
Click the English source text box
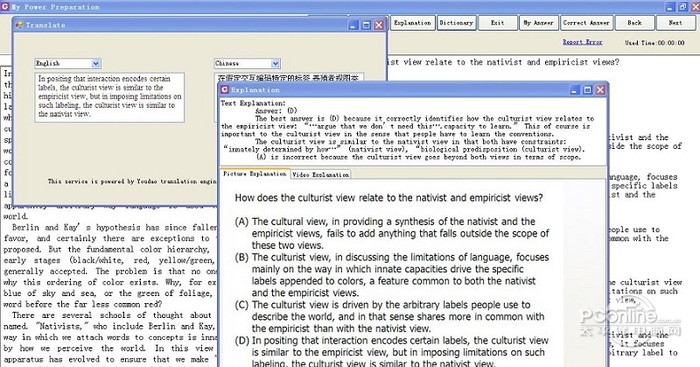point(109,97)
